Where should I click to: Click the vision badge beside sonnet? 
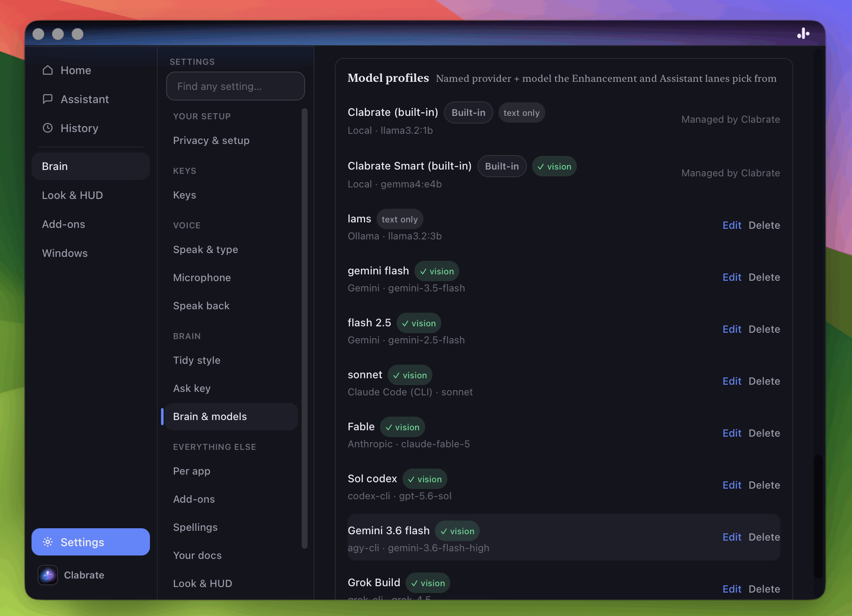tap(410, 375)
